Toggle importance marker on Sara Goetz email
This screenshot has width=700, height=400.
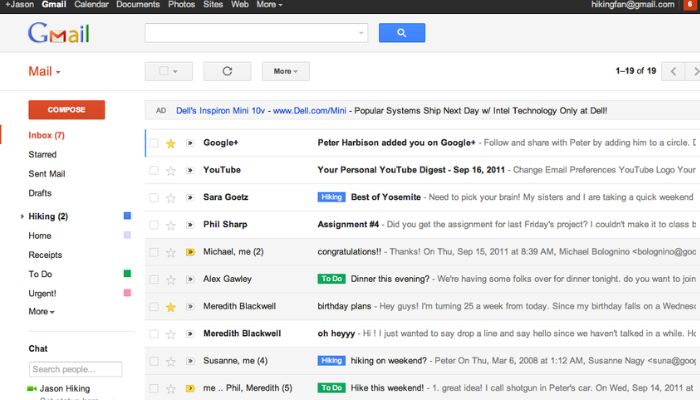(190, 197)
